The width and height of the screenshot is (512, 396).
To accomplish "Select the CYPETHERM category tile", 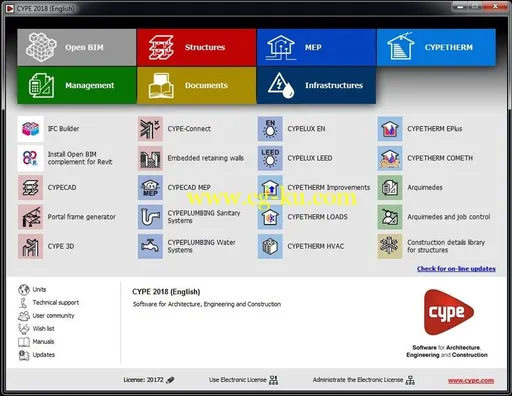I will [x=436, y=47].
